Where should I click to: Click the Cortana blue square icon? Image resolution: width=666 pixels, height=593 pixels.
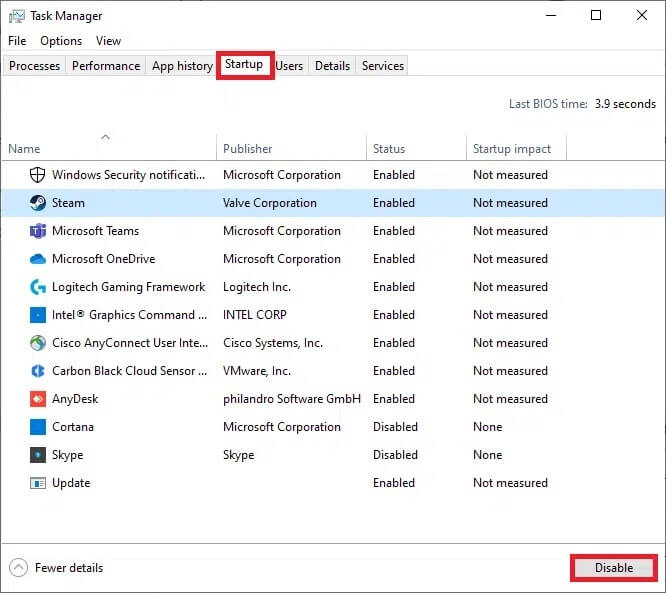point(38,427)
